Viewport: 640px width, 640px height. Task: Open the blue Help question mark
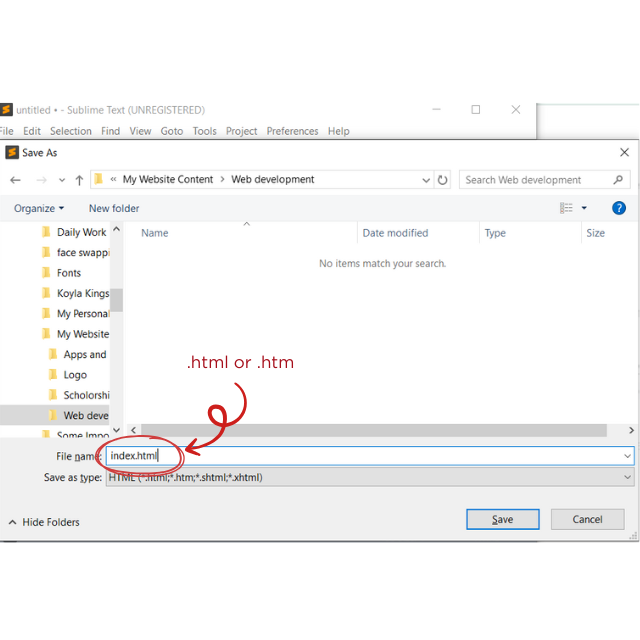coord(618,208)
